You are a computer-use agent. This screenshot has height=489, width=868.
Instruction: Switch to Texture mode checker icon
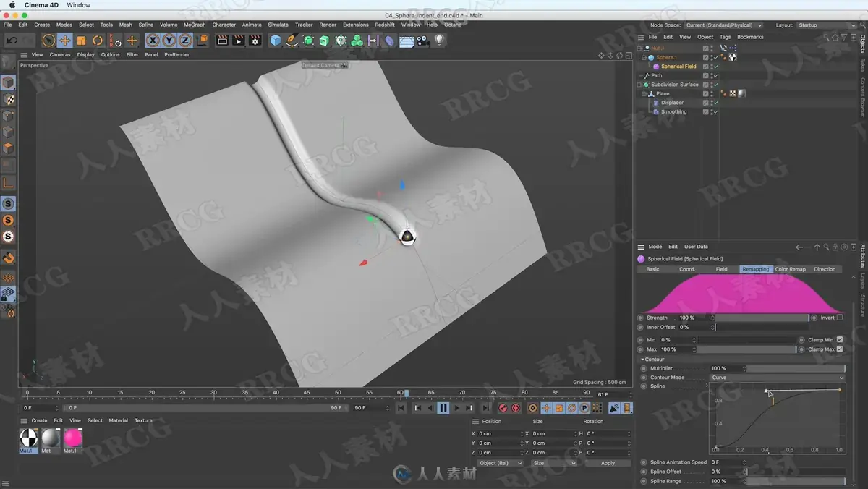pyautogui.click(x=8, y=99)
